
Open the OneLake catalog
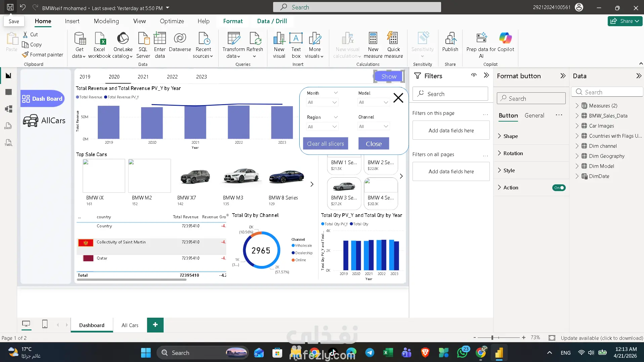point(123,45)
